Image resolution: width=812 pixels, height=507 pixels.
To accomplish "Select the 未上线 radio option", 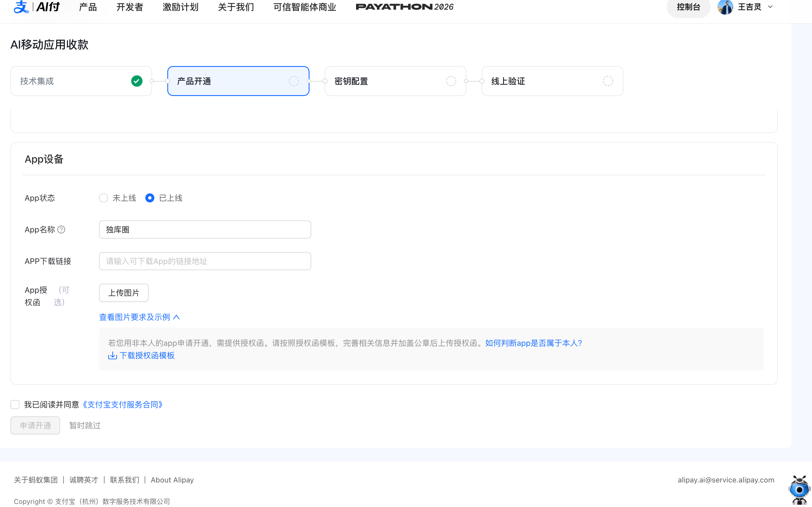I will [x=104, y=198].
